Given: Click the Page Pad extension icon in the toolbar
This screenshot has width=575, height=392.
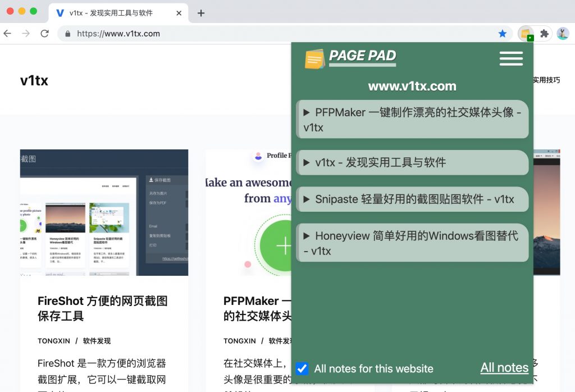Looking at the screenshot, I should coord(526,34).
